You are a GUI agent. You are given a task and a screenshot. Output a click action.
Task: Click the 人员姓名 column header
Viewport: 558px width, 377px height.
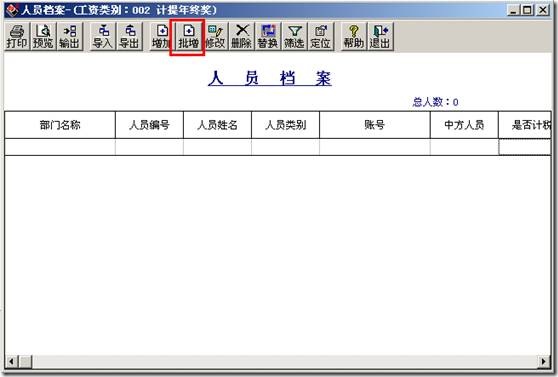click(x=217, y=125)
